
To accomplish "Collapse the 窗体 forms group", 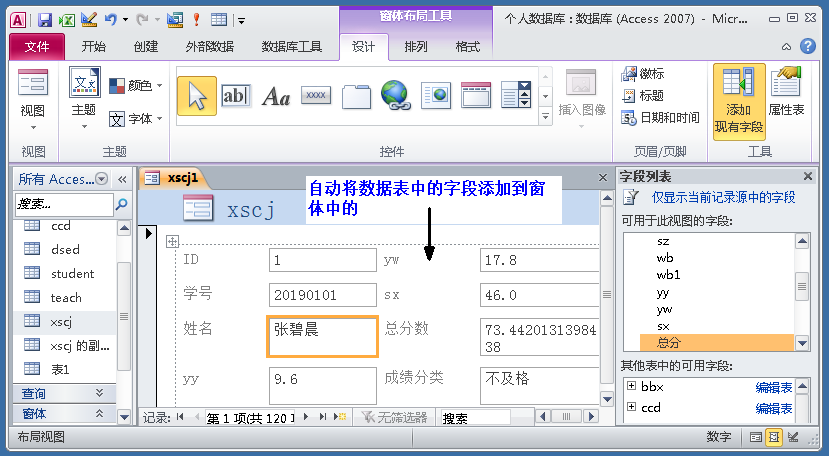I will pyautogui.click(x=99, y=413).
